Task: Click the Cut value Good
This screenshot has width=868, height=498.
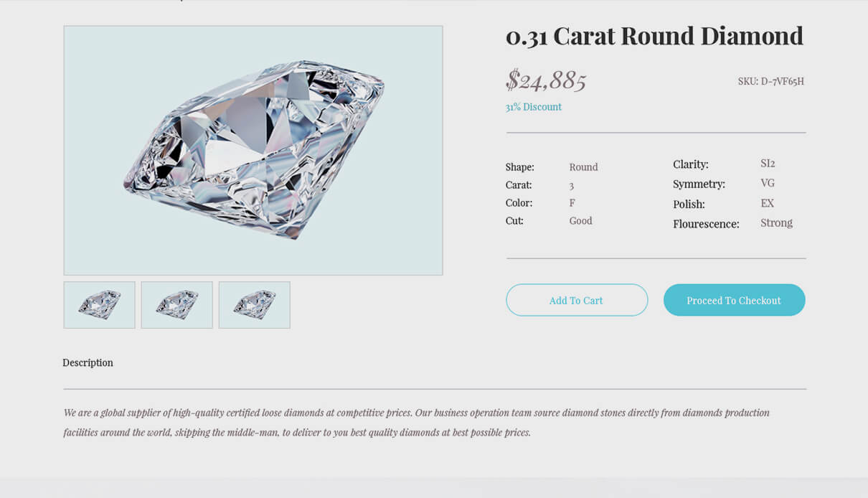Action: [x=580, y=221]
